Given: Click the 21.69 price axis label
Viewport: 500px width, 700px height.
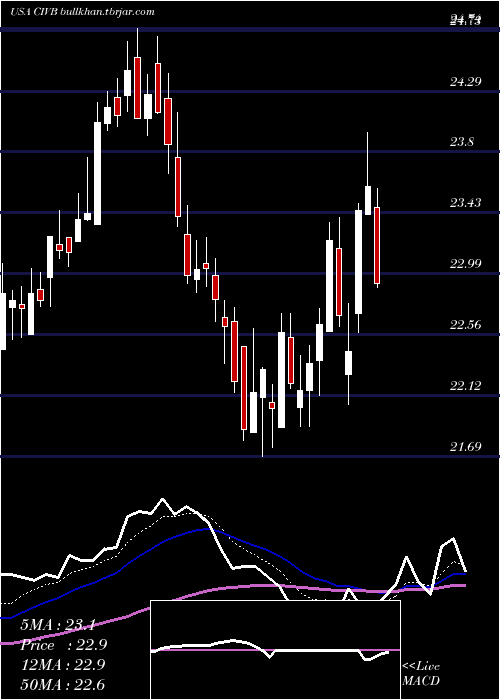Looking at the screenshot, I should click(x=465, y=446).
